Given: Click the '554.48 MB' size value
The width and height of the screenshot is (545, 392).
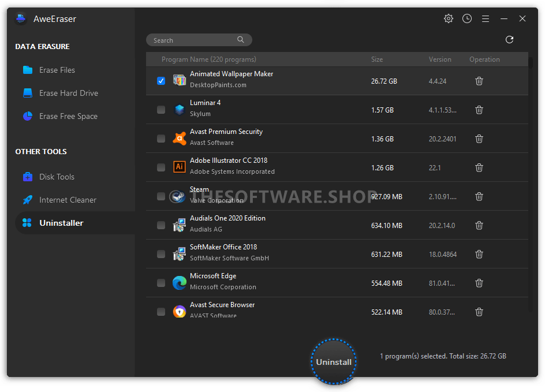Looking at the screenshot, I should [x=386, y=283].
